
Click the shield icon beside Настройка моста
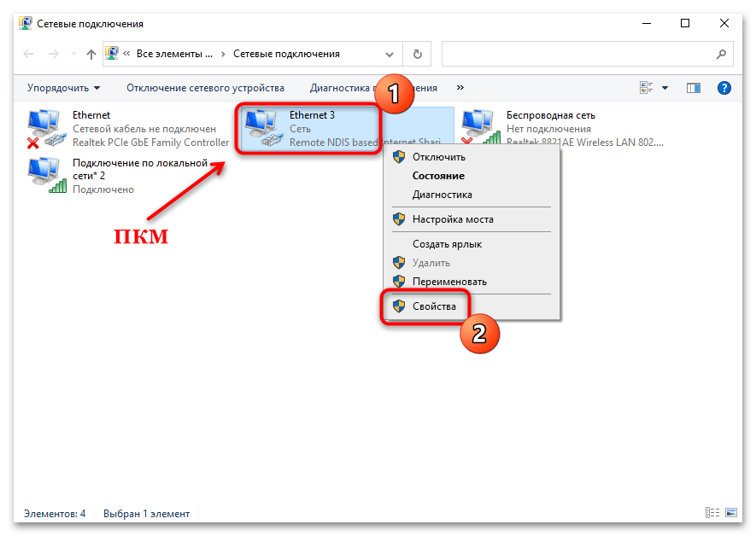pos(399,219)
